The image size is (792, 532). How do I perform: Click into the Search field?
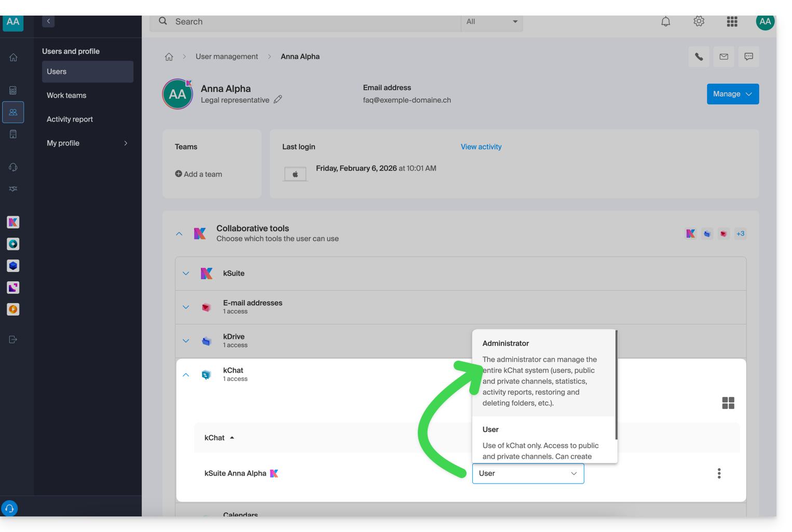(x=311, y=22)
